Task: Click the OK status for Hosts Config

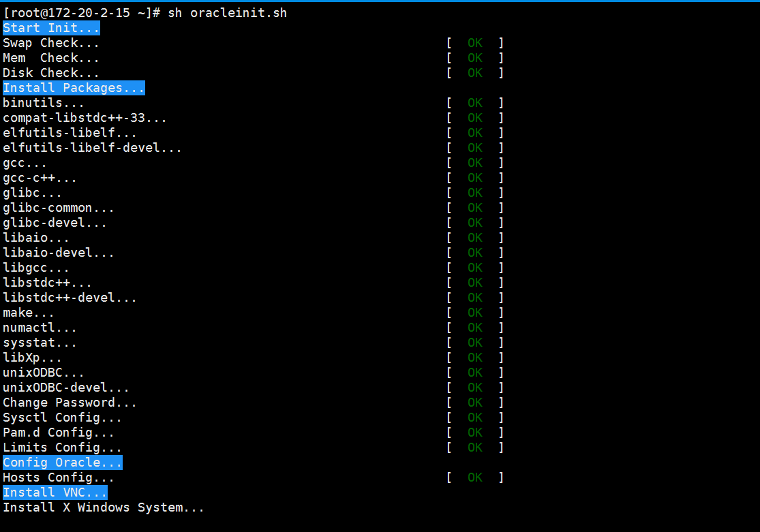Action: point(475,478)
